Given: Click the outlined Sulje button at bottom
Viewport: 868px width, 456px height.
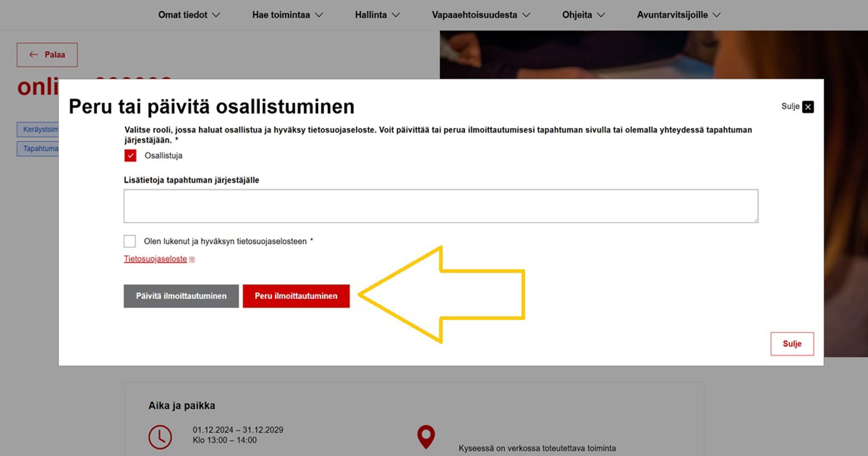Looking at the screenshot, I should point(792,344).
